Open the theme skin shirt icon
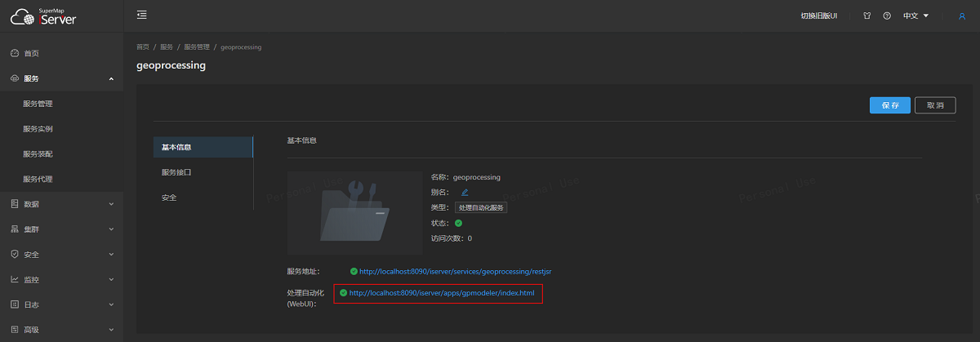Image resolution: width=980 pixels, height=342 pixels. (867, 16)
